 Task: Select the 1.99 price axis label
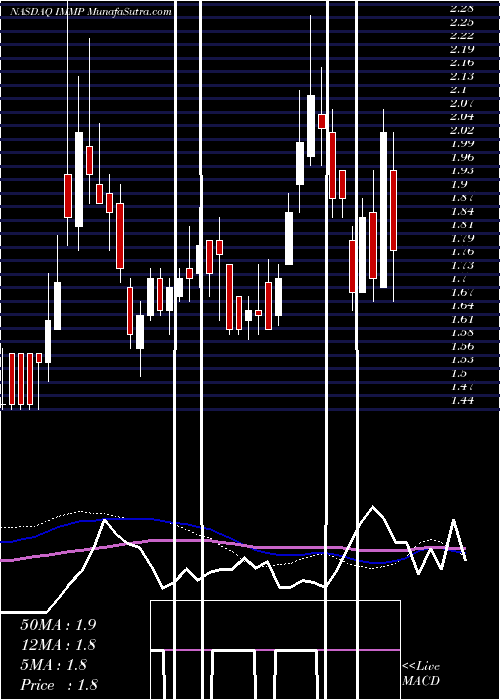[x=462, y=143]
